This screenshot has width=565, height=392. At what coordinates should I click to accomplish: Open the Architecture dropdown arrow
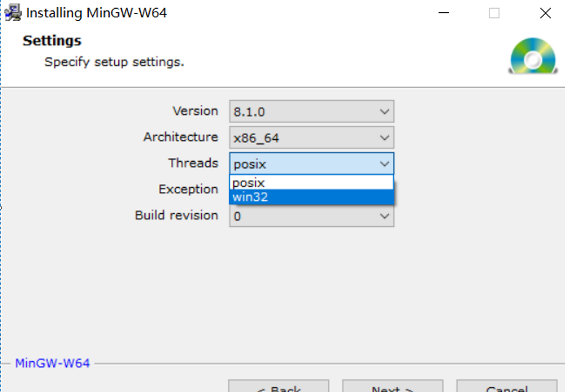384,137
